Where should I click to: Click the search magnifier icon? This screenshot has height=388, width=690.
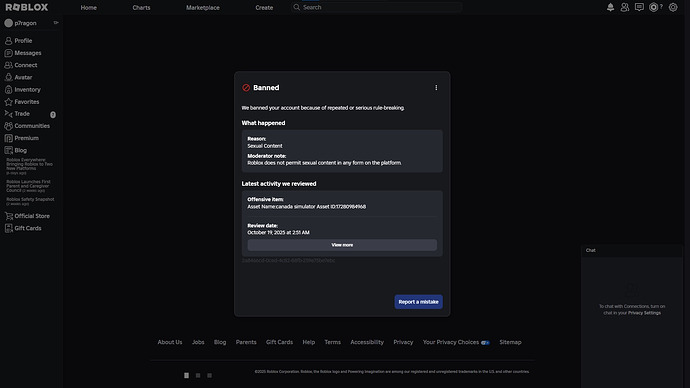point(297,7)
